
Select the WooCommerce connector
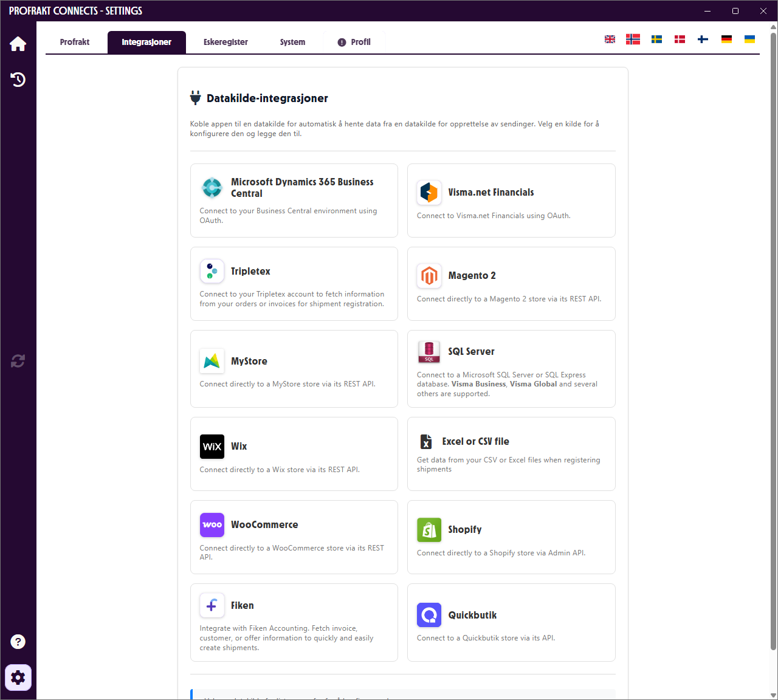(x=294, y=537)
